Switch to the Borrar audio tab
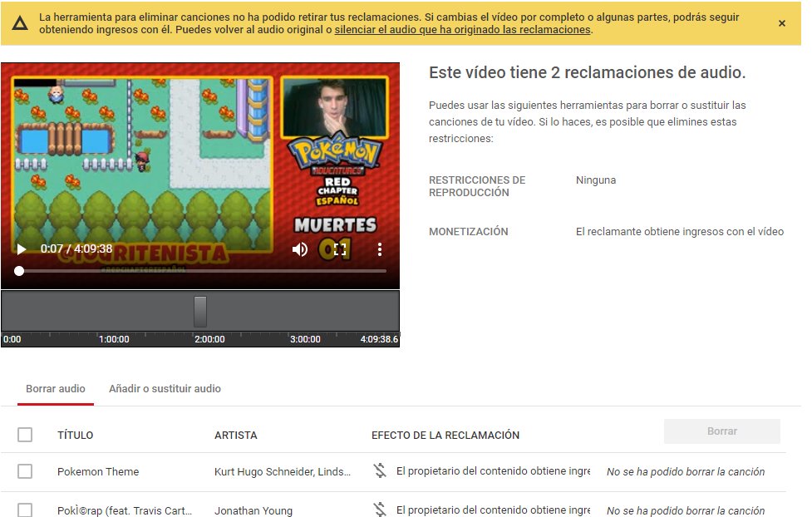Screen dimensions: 812x517 [x=56, y=388]
